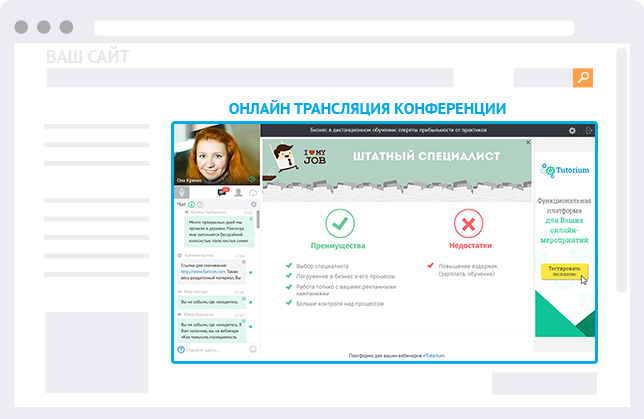The height and width of the screenshot is (419, 644).
Task: Click the green Преимущества checkmark icon
Action: pos(340,223)
